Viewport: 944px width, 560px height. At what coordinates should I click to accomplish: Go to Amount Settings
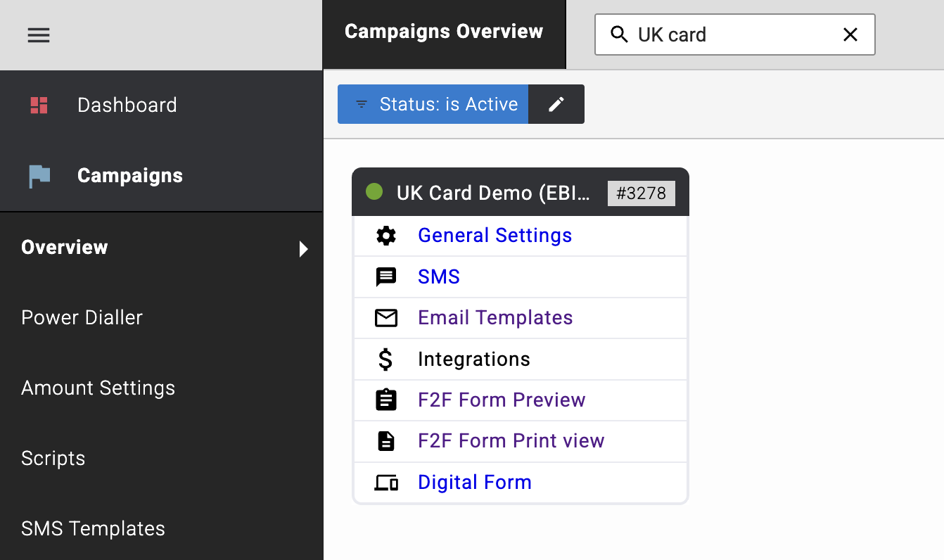coord(98,388)
